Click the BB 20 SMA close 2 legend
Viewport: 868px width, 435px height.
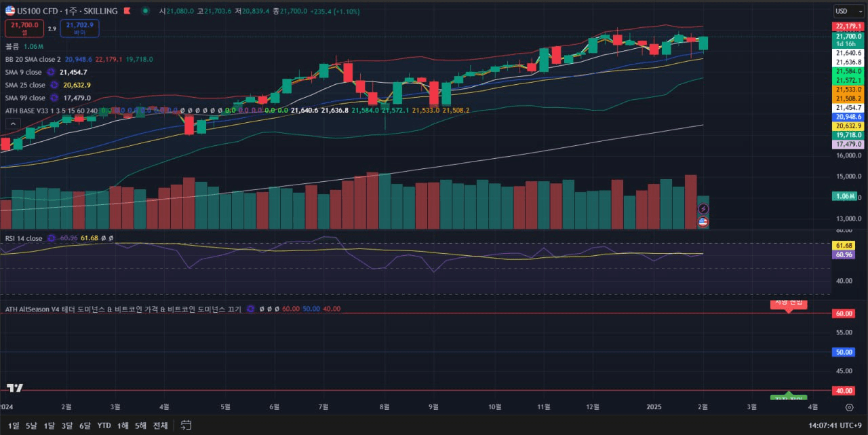33,59
